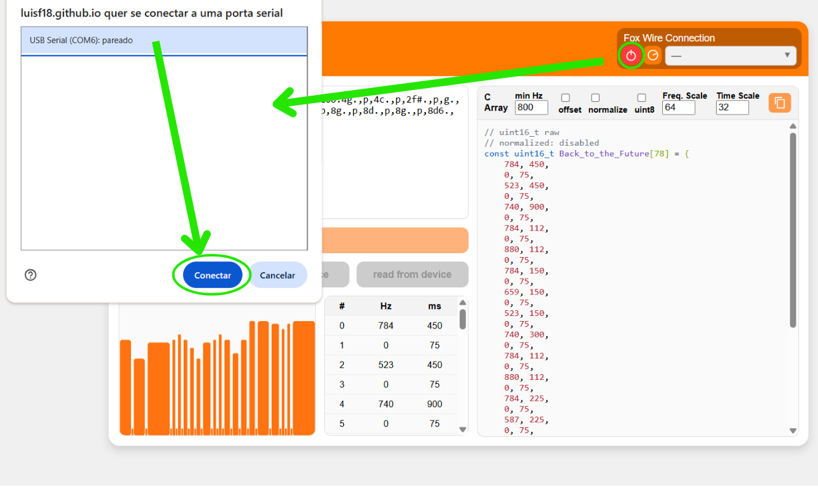Click the read from device button
The height and width of the screenshot is (504, 818).
click(412, 275)
